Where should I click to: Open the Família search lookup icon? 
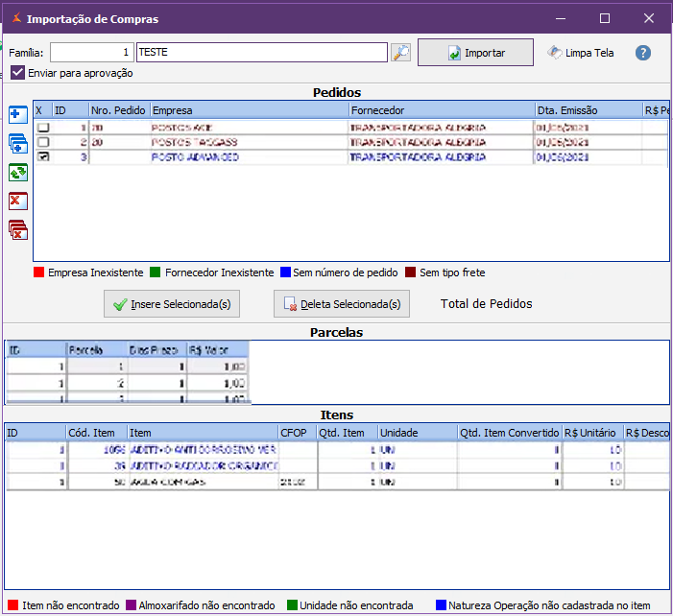tap(400, 53)
